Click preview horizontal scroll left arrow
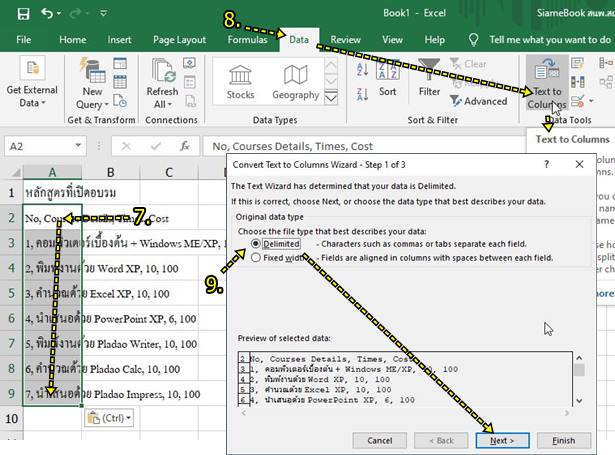615x455 pixels. coord(244,413)
